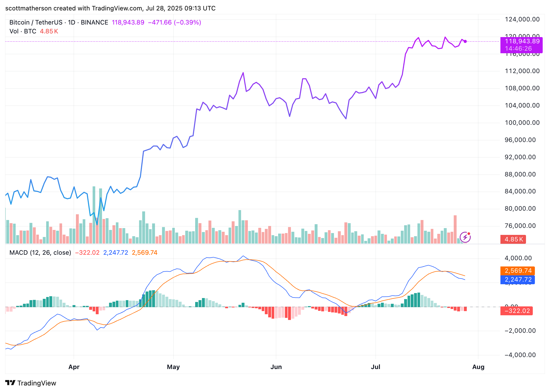Click the blue 2,247.72 MACD value tag
Image resolution: width=550 pixels, height=392 pixels.
518,280
